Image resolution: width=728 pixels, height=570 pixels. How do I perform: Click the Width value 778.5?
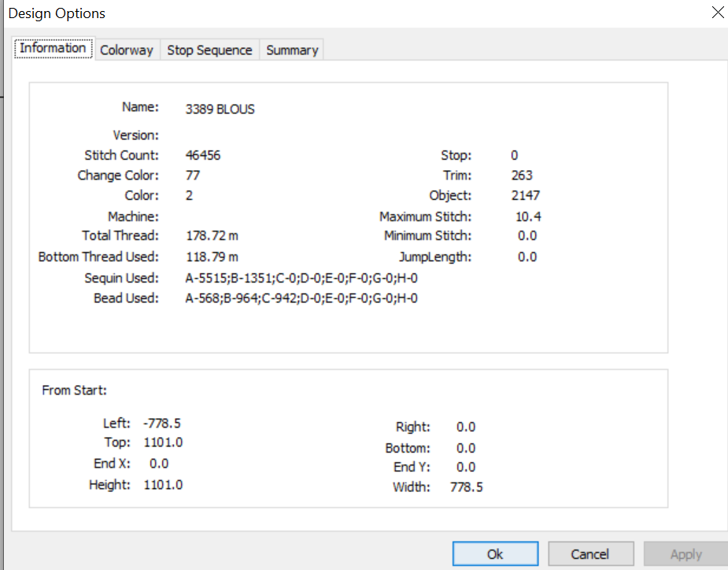tap(467, 487)
